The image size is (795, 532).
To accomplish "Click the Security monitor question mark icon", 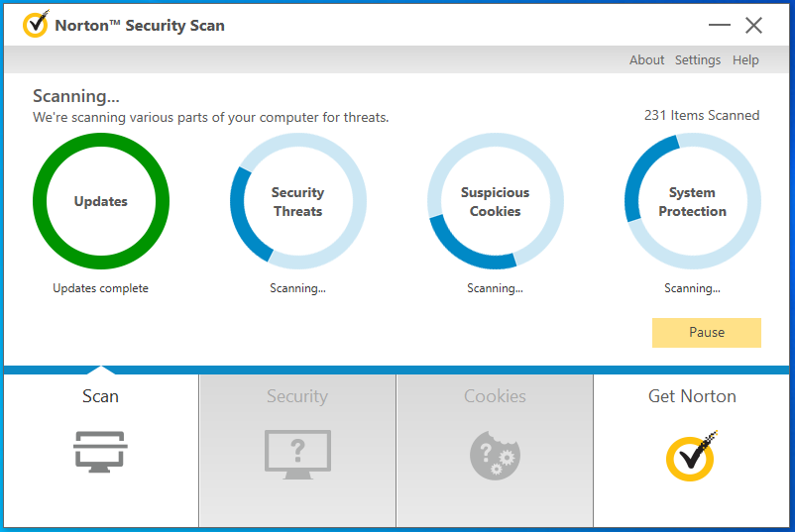I will tap(297, 454).
